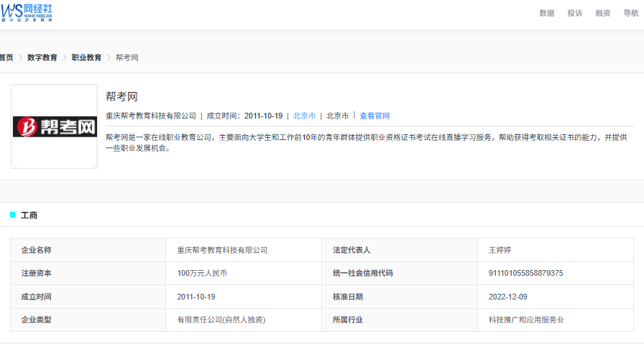Click the 网经社 site logo
The image size is (644, 344).
coord(27,13)
